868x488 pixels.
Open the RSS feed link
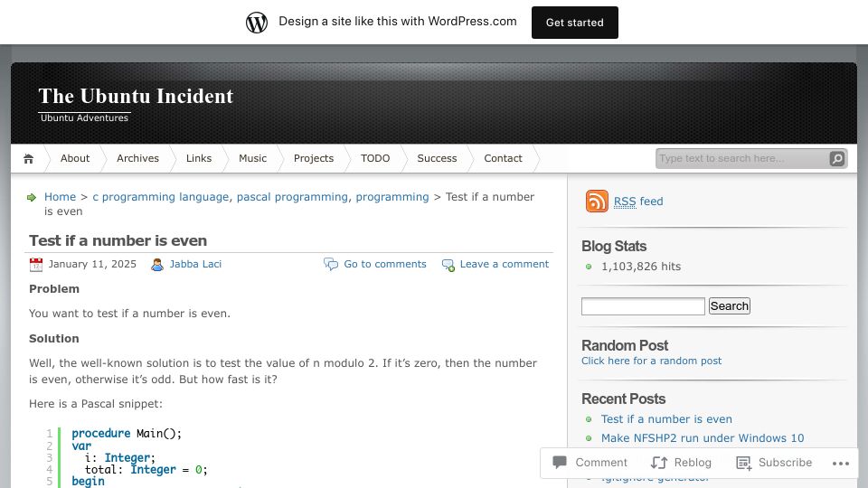click(x=638, y=202)
